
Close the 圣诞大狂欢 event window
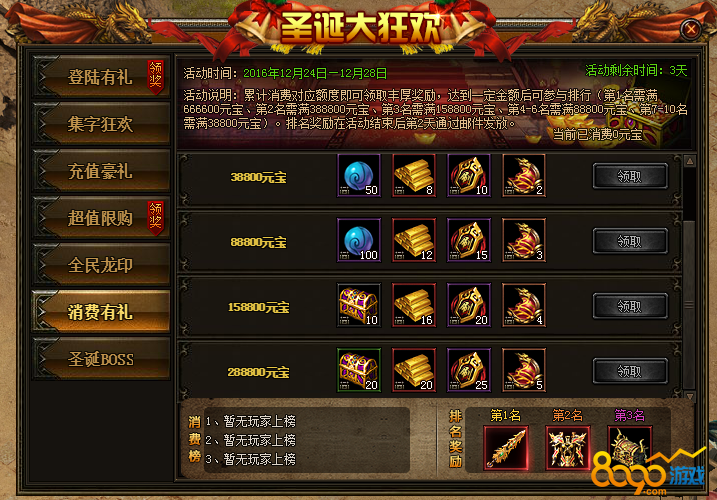click(691, 30)
